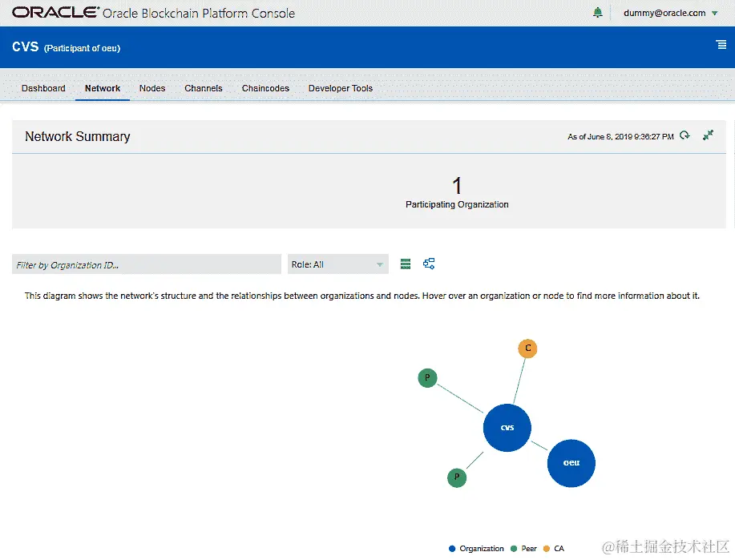Click the Oracle Blockchain Platform Console title
Viewport: 735px width, 560px height.
[199, 13]
